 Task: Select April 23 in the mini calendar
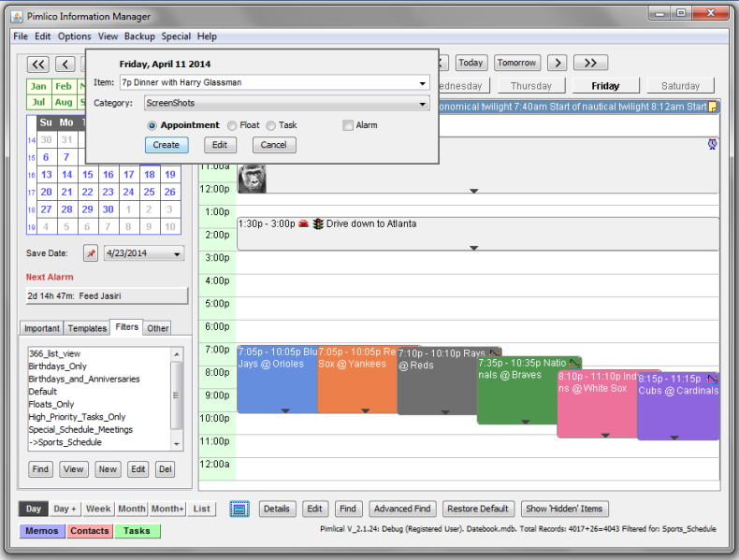tap(108, 193)
